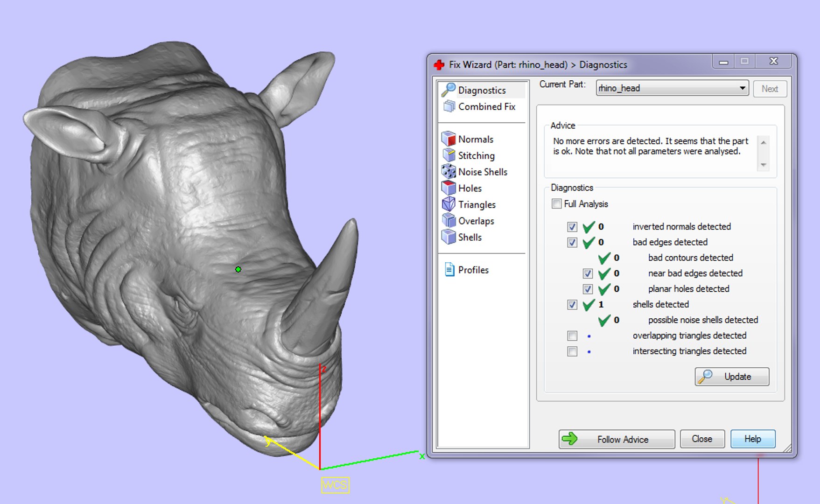Open the Holes page icon
The width and height of the screenshot is (820, 504).
pyautogui.click(x=449, y=188)
